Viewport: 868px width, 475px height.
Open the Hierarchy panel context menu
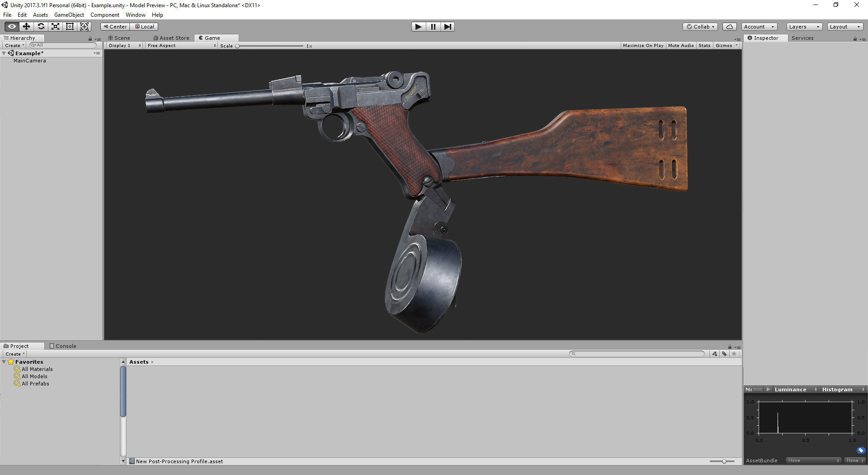tap(98, 39)
